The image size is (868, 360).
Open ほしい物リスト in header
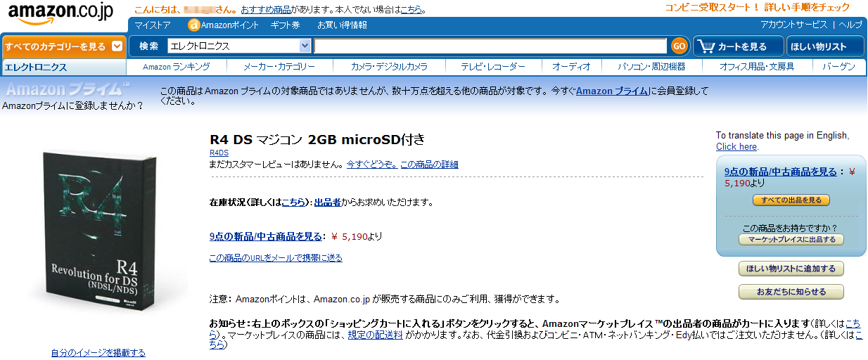tap(825, 46)
